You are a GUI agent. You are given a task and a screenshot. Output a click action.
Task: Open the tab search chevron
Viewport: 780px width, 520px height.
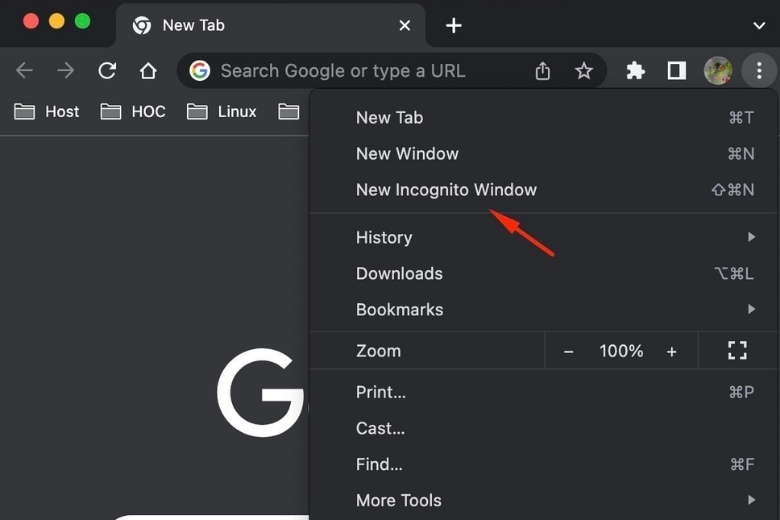(x=759, y=25)
